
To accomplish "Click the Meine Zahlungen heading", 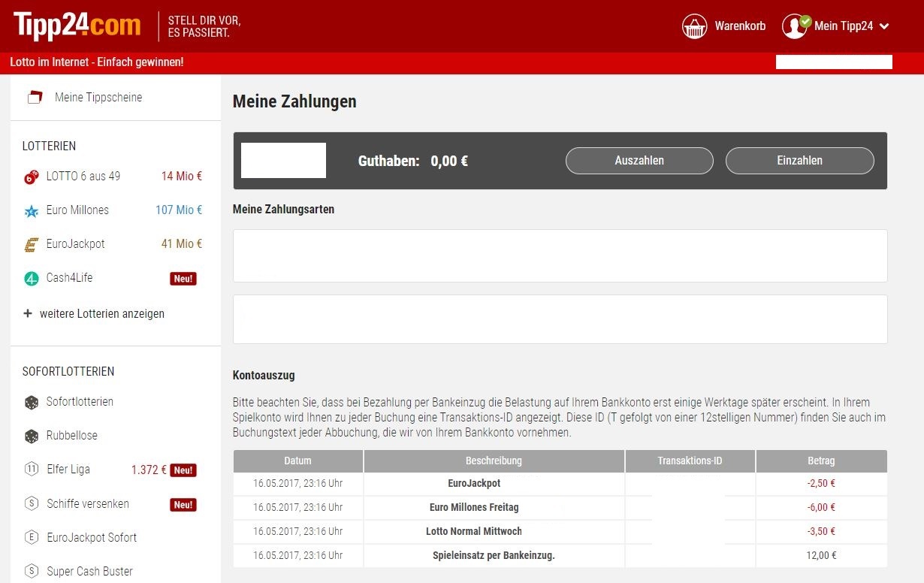I will click(x=294, y=101).
